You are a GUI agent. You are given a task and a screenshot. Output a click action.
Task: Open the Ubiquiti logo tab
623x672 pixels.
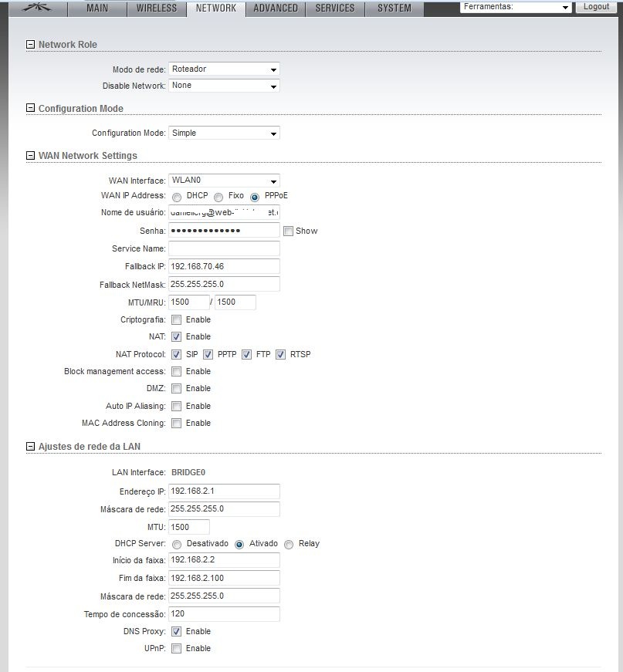34,8
